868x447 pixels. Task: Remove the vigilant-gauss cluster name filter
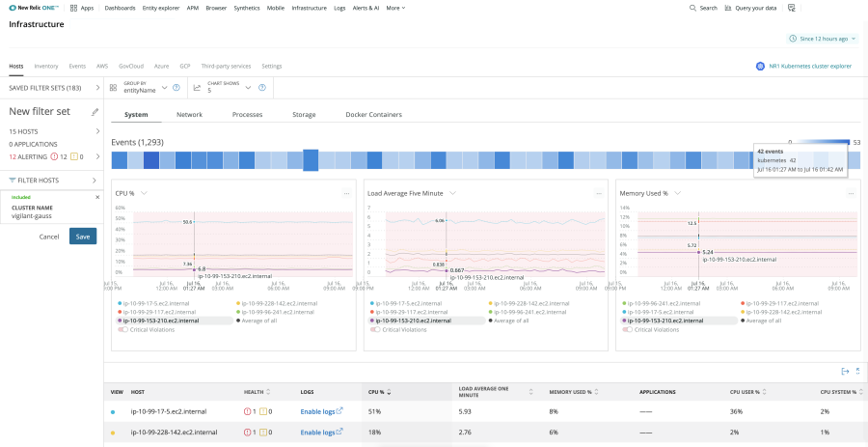coord(97,197)
